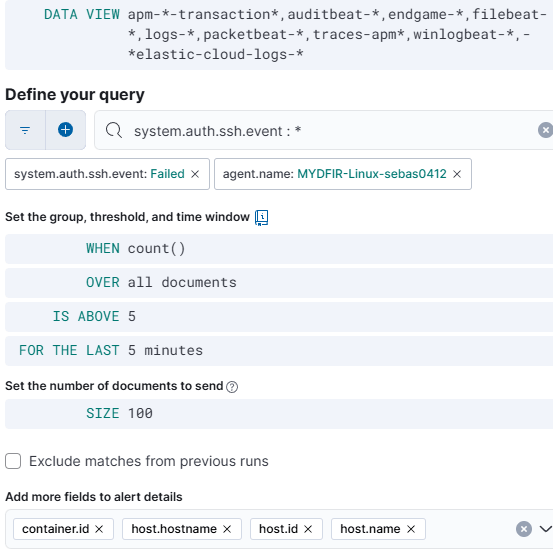553x560 pixels.
Task: Edit the FOR THE LAST 5 minutes window
Action: click(279, 350)
